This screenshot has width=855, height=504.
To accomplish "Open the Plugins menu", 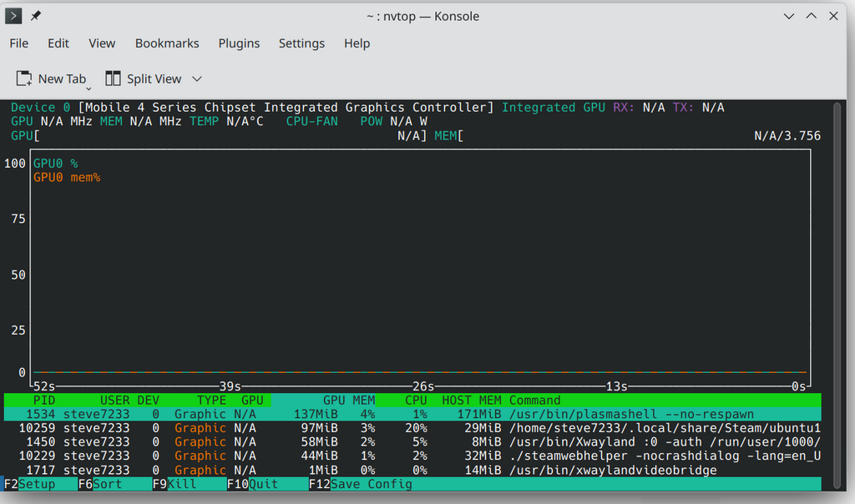I will click(239, 43).
